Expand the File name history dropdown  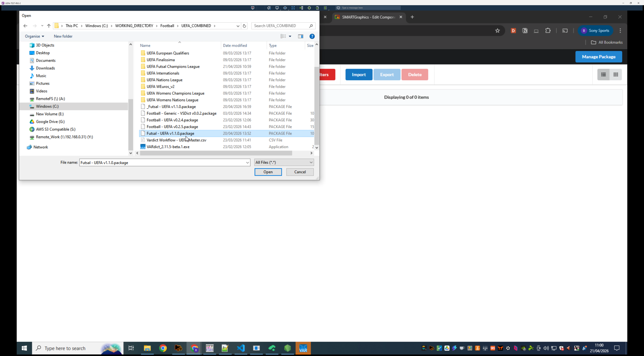[248, 162]
